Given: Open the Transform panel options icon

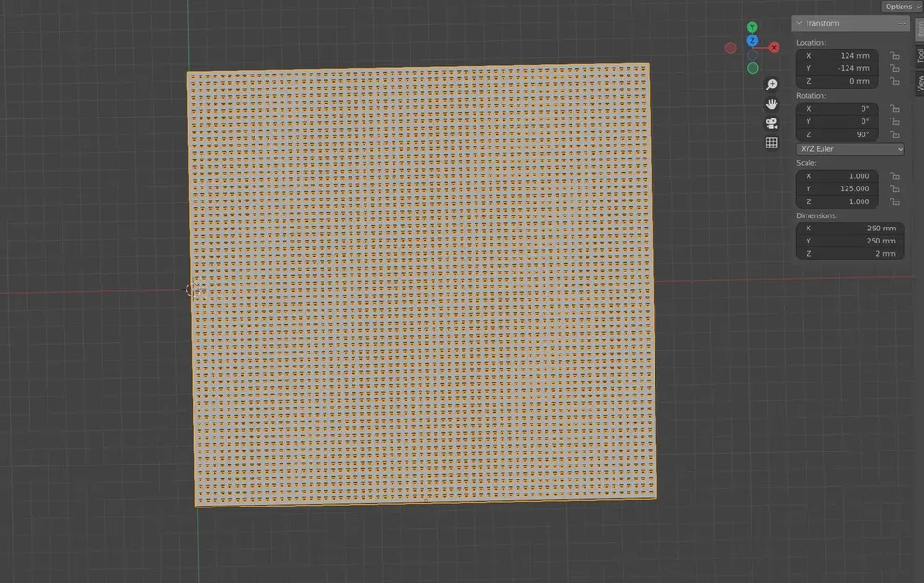Looking at the screenshot, I should point(901,22).
